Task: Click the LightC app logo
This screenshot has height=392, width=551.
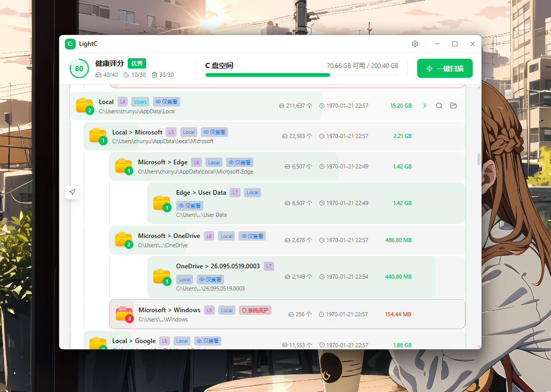Action: click(x=70, y=44)
